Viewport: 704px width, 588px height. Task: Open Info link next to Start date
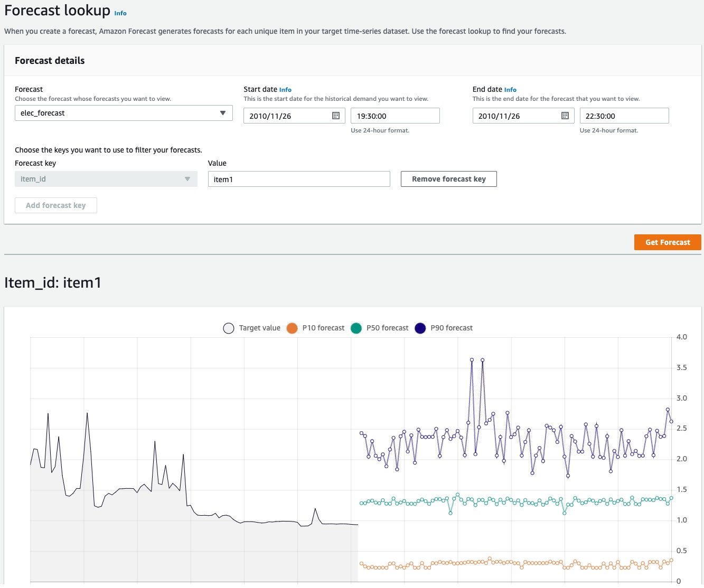pyautogui.click(x=285, y=90)
